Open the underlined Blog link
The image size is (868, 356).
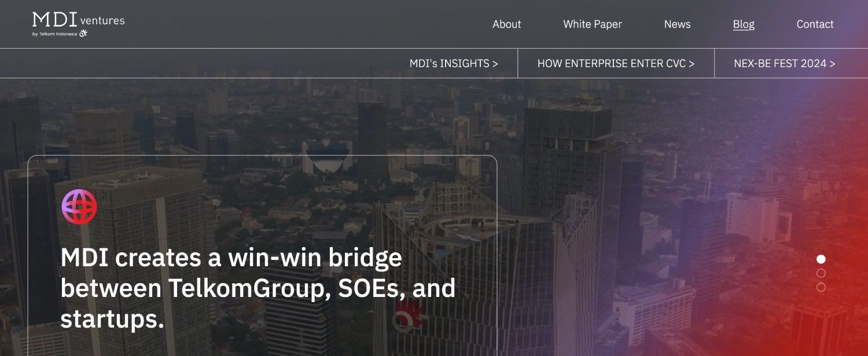(744, 24)
